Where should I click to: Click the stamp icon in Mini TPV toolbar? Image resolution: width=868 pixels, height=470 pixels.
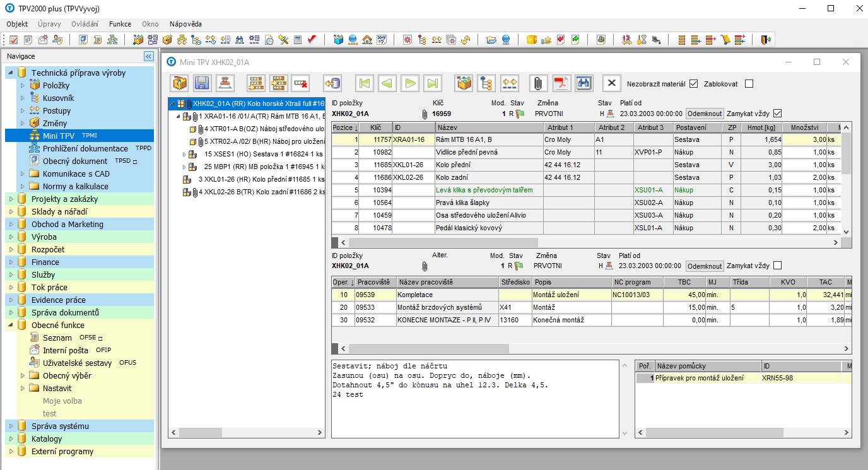[x=225, y=83]
